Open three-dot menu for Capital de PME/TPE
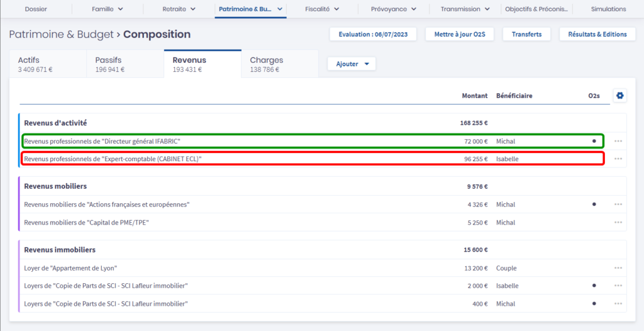Viewport: 644px width, 331px height. (618, 222)
